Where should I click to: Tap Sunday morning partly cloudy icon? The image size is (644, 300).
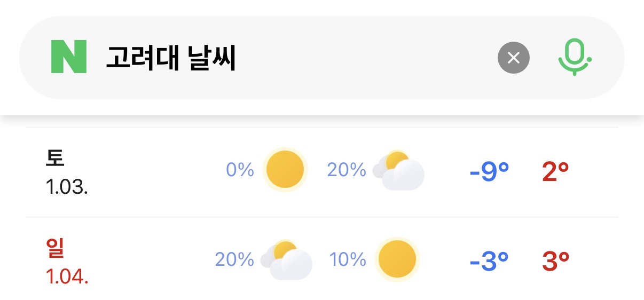click(x=287, y=260)
